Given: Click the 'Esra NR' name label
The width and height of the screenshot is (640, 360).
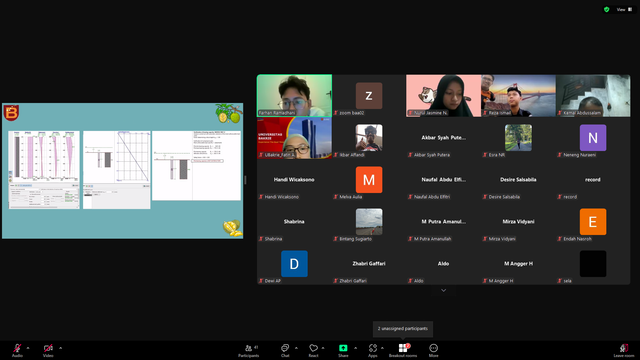Looking at the screenshot, I should [497, 155].
